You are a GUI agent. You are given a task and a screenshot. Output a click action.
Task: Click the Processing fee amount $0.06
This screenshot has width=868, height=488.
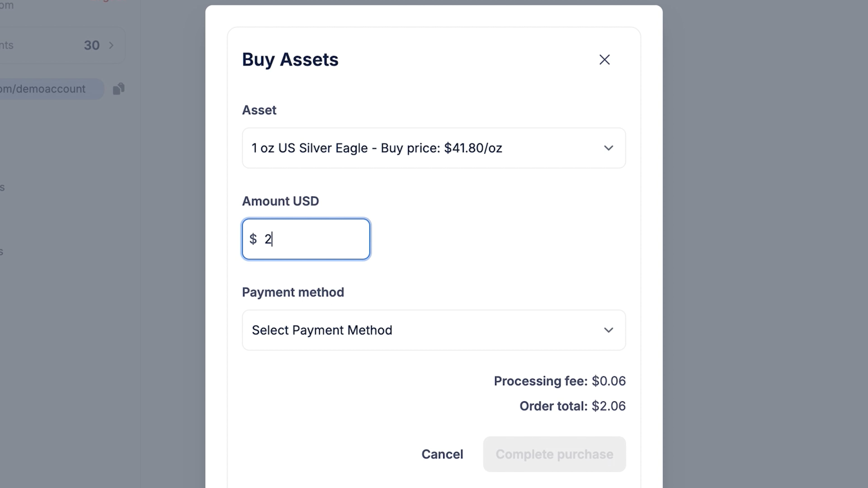click(x=609, y=381)
